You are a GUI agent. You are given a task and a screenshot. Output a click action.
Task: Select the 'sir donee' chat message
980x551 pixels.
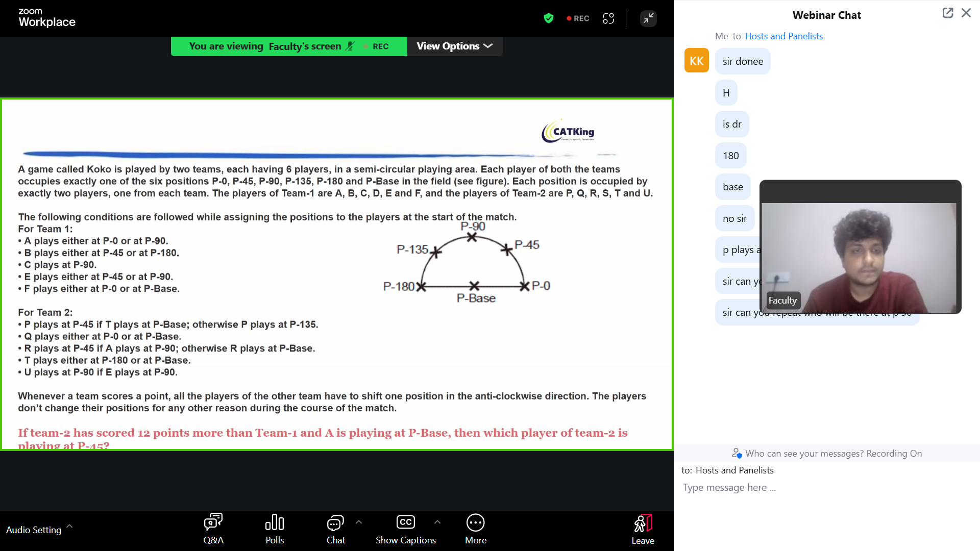click(x=743, y=61)
